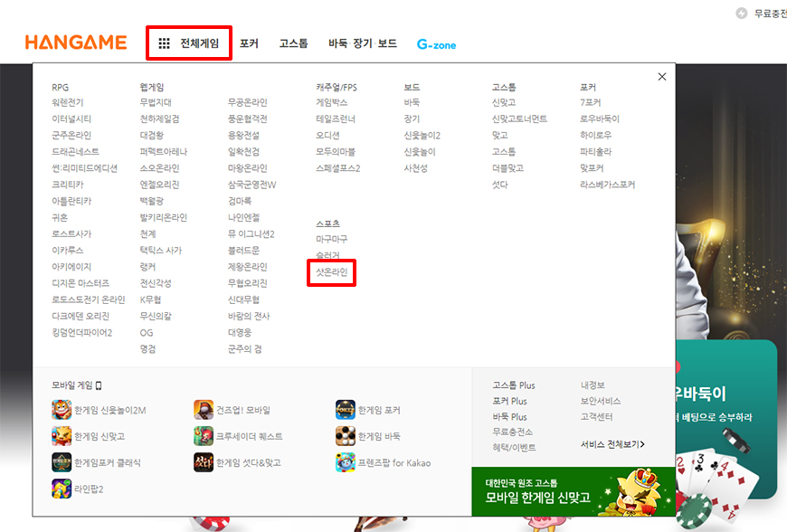Expand 서비스 전체보기 link

pos(612,444)
